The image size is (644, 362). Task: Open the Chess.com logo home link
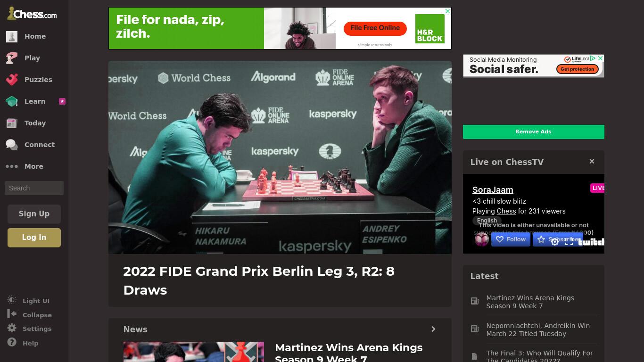pyautogui.click(x=32, y=14)
